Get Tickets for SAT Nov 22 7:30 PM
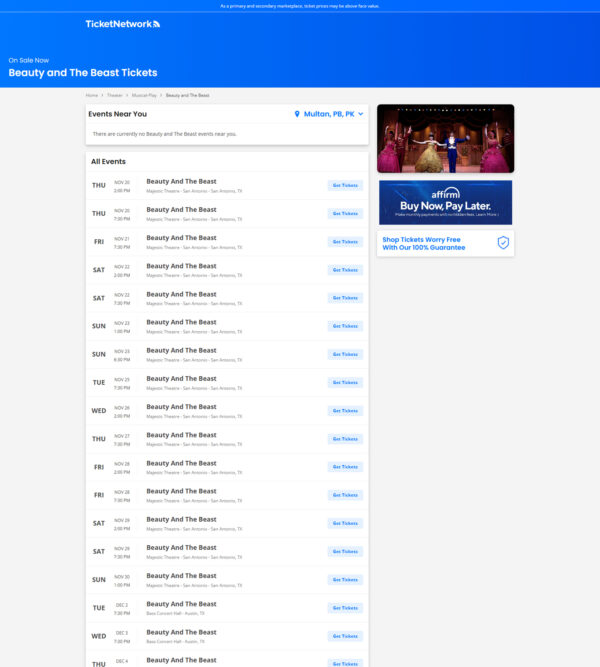 [345, 298]
